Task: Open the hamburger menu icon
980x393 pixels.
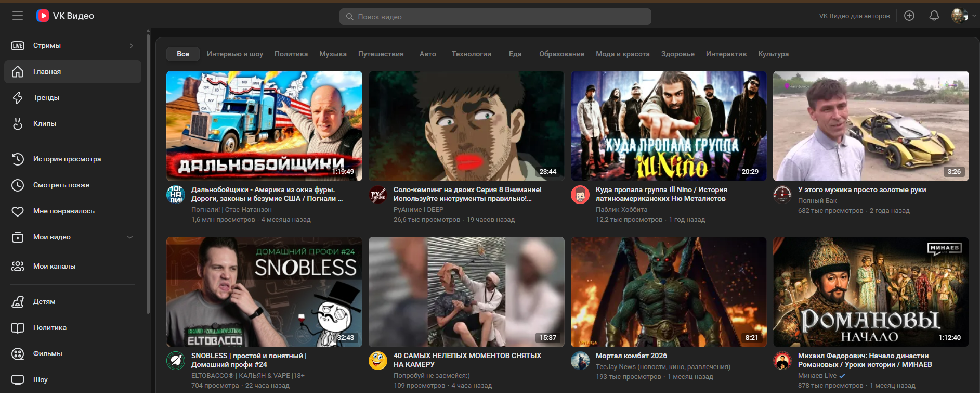Action: click(18, 16)
